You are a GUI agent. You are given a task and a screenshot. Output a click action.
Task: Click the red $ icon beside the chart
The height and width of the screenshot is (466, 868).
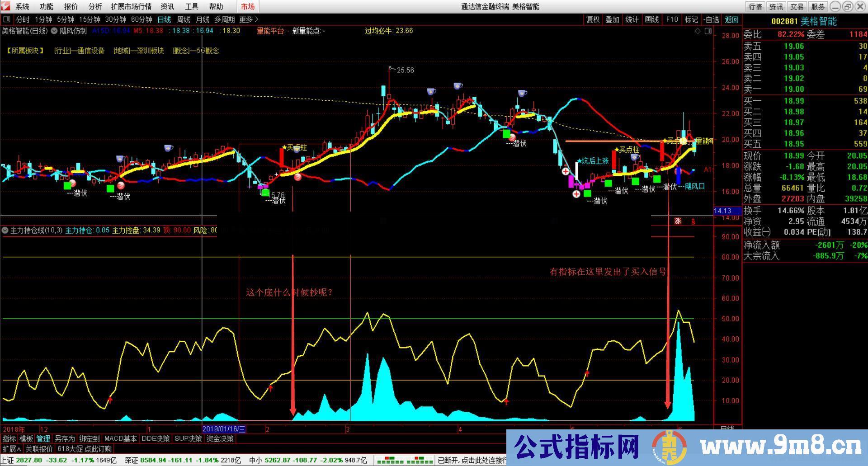point(693,221)
